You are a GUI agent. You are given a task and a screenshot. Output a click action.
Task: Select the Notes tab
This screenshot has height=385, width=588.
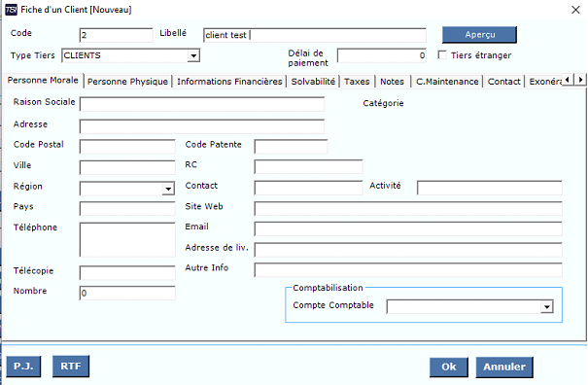[393, 82]
